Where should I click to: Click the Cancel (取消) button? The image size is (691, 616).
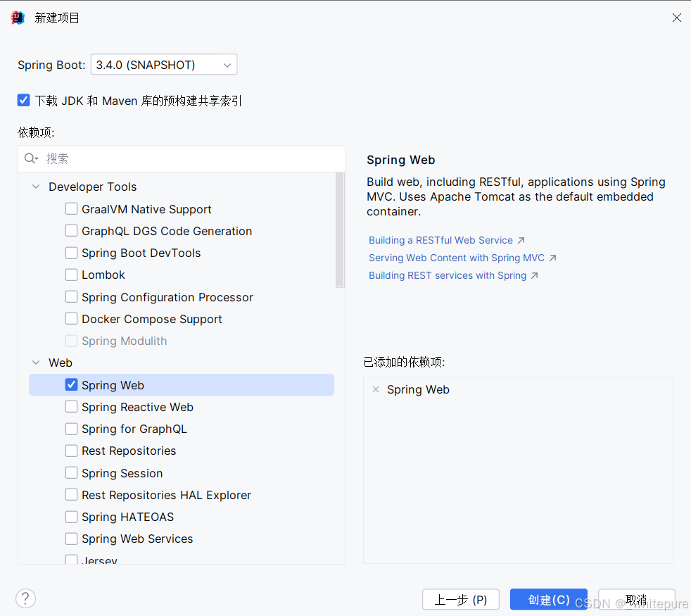pos(636,599)
